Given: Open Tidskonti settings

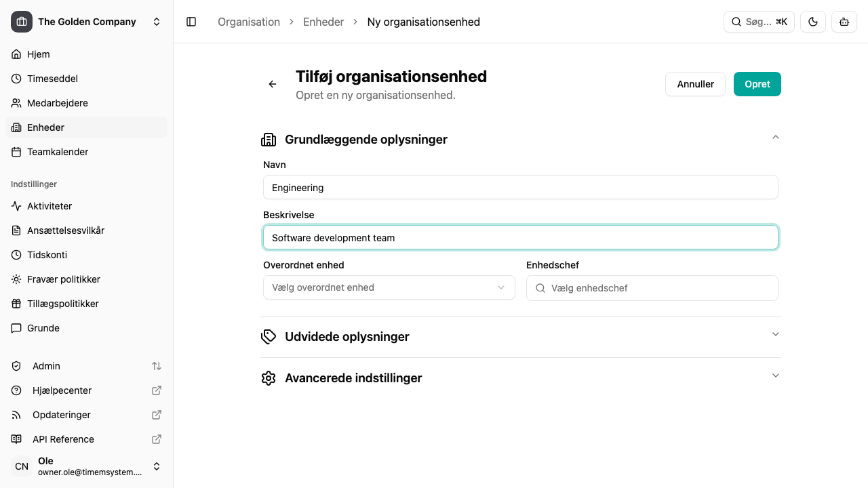Looking at the screenshot, I should 47,255.
